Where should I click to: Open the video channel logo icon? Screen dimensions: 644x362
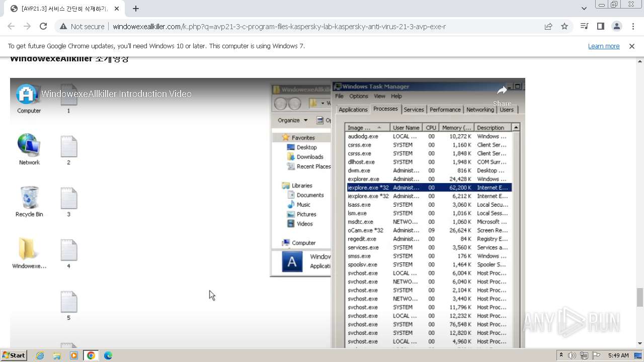tap(27, 94)
